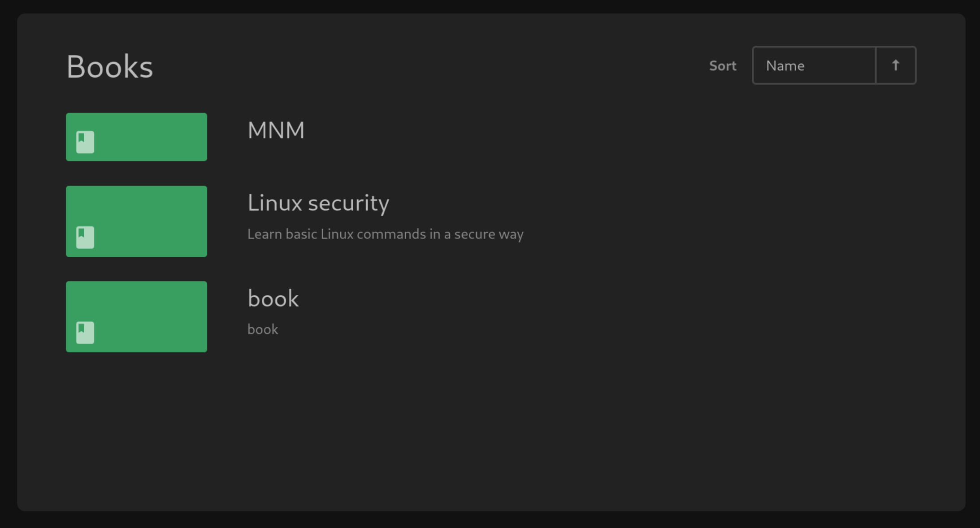
Task: Open the book titled 'book'
Action: coord(273,299)
